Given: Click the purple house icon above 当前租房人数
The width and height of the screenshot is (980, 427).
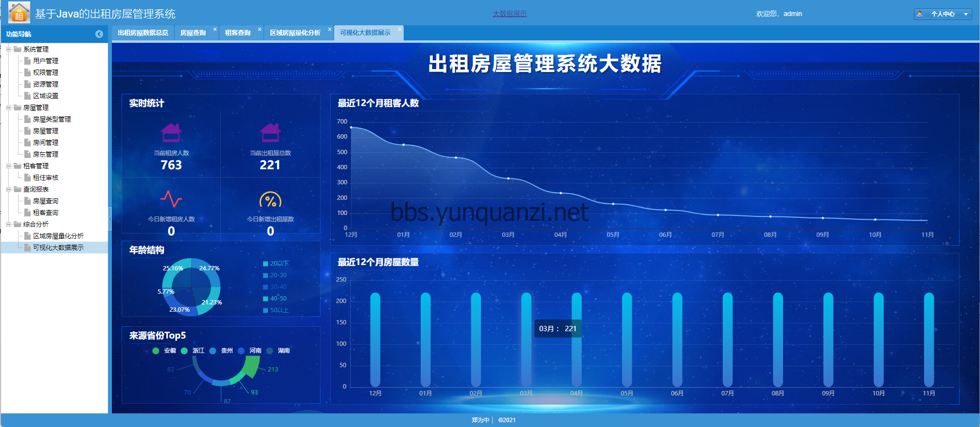Looking at the screenshot, I should [171, 133].
